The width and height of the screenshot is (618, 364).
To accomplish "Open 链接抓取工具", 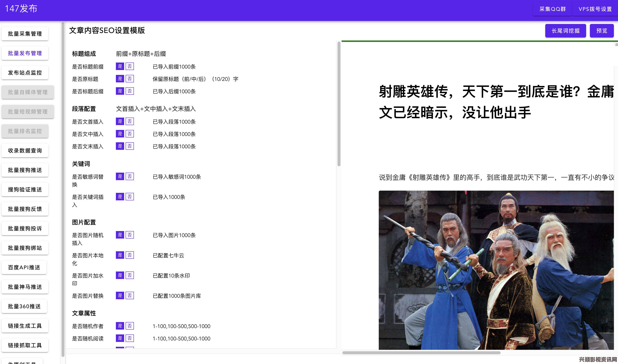I will (25, 345).
